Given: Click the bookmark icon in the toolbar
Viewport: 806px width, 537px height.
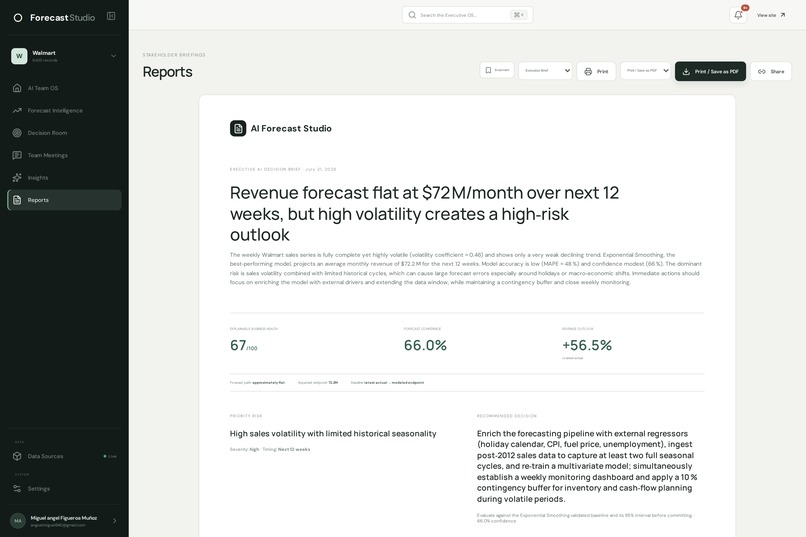Looking at the screenshot, I should 488,70.
